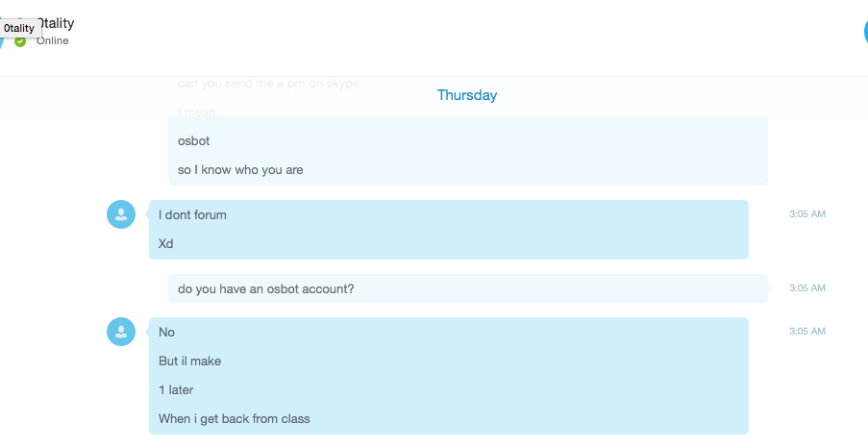Click the avatar beside the "No" message

pos(121,332)
